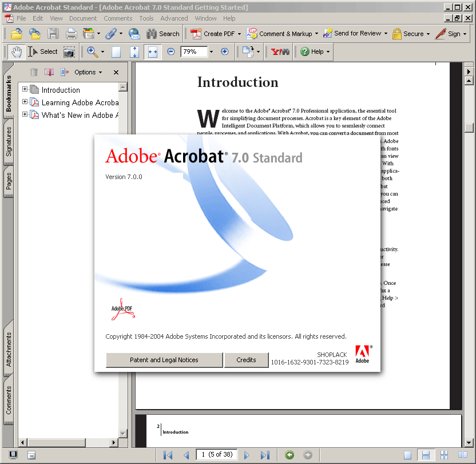476x464 pixels.
Task: Open the Advanced menu
Action: point(174,18)
